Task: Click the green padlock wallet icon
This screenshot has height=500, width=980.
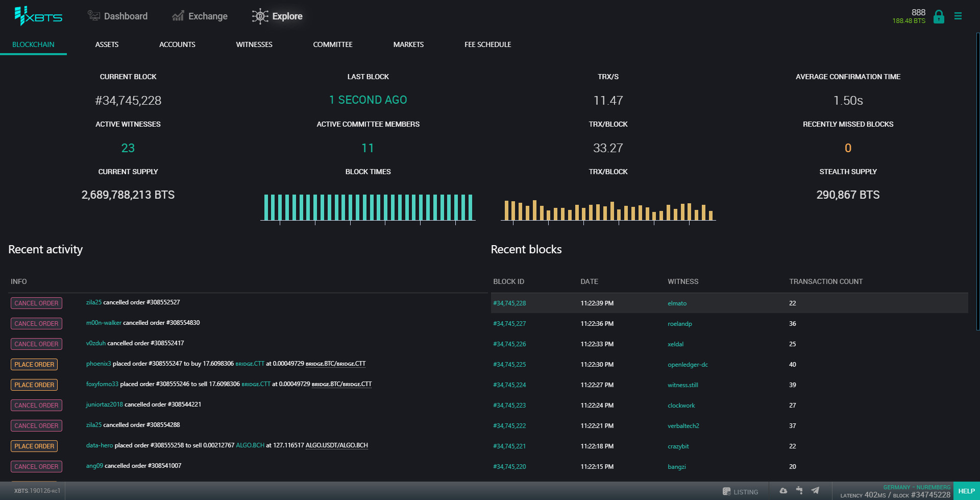Action: coord(939,17)
